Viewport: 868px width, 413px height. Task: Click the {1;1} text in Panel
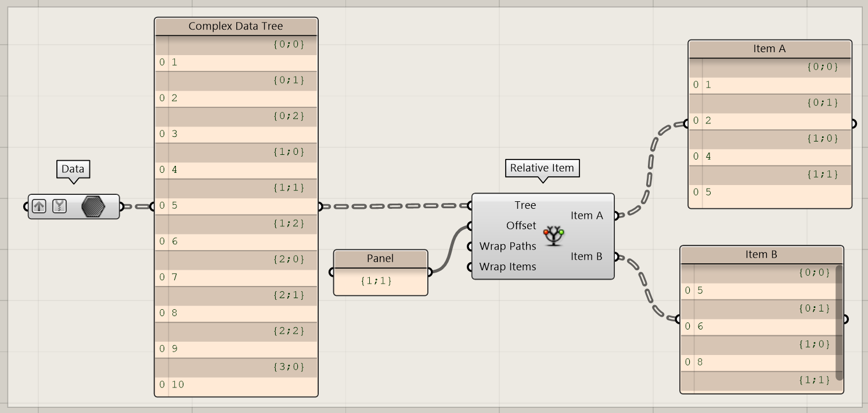[376, 281]
